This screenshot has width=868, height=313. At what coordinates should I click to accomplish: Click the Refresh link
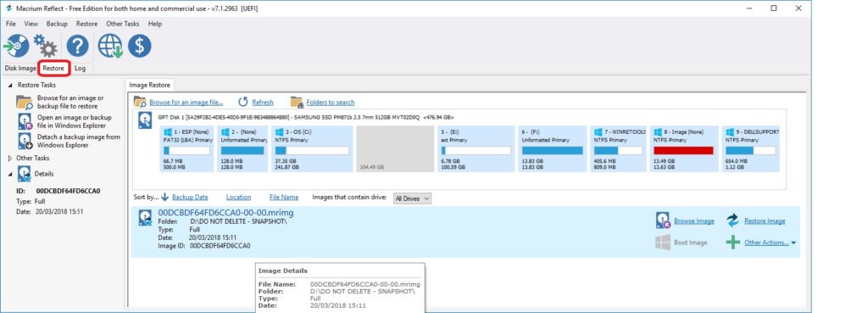coord(263,103)
